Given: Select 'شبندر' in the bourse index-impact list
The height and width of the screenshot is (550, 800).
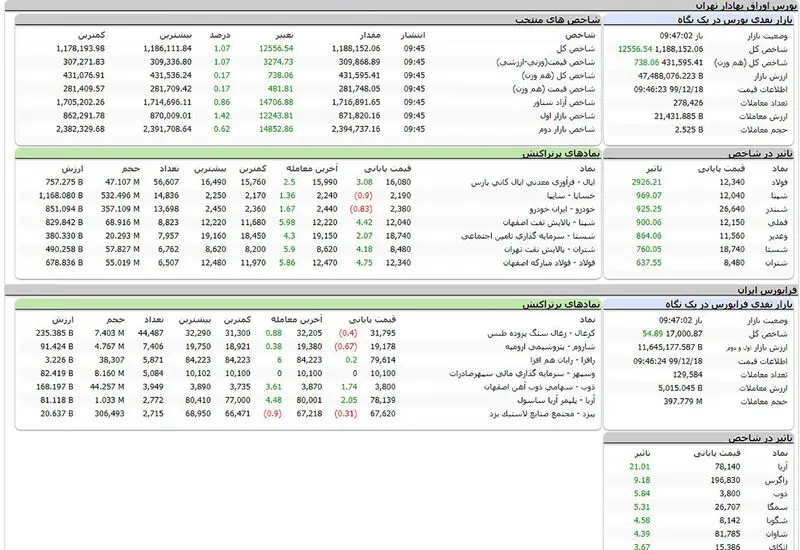Looking at the screenshot, I should click(777, 209).
